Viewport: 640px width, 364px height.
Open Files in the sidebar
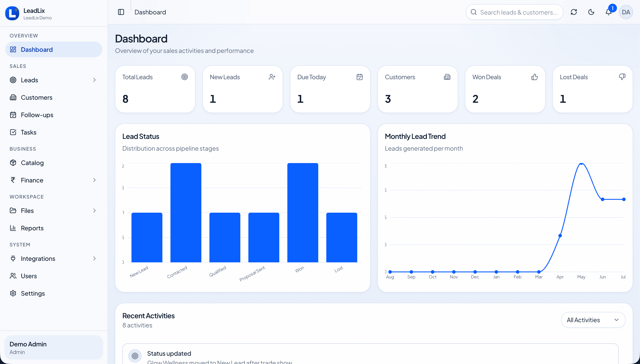click(x=54, y=211)
